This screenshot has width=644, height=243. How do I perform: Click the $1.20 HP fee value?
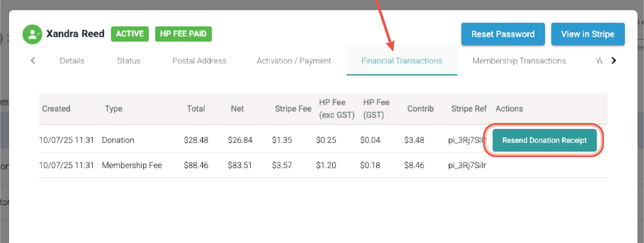tap(326, 165)
